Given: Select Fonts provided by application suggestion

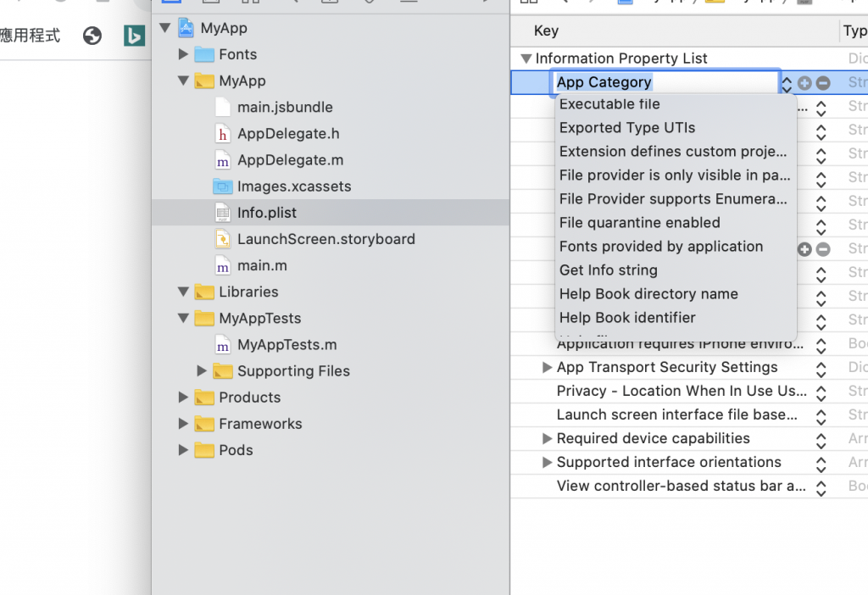Looking at the screenshot, I should point(661,247).
